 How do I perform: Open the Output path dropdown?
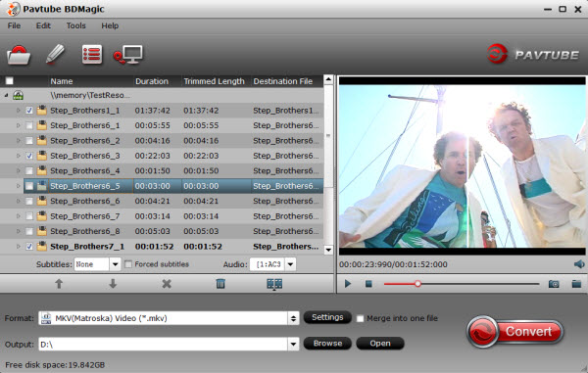pyautogui.click(x=293, y=344)
